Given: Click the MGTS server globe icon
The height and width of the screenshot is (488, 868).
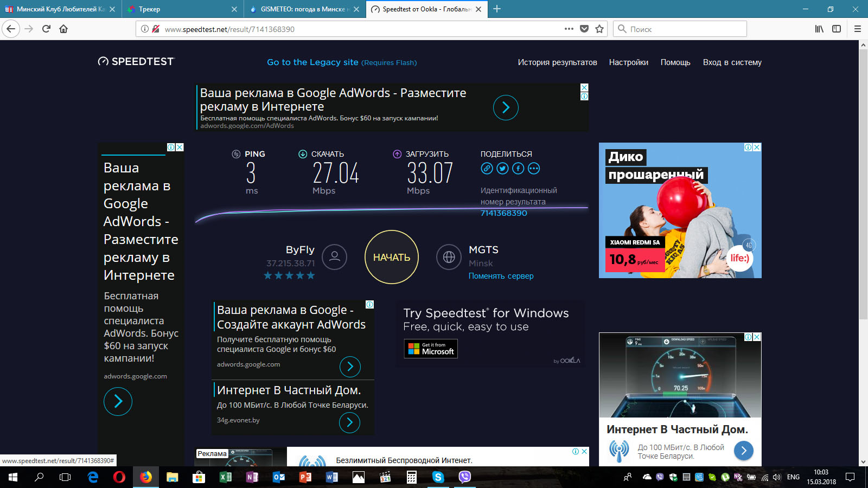Looking at the screenshot, I should pyautogui.click(x=449, y=257).
